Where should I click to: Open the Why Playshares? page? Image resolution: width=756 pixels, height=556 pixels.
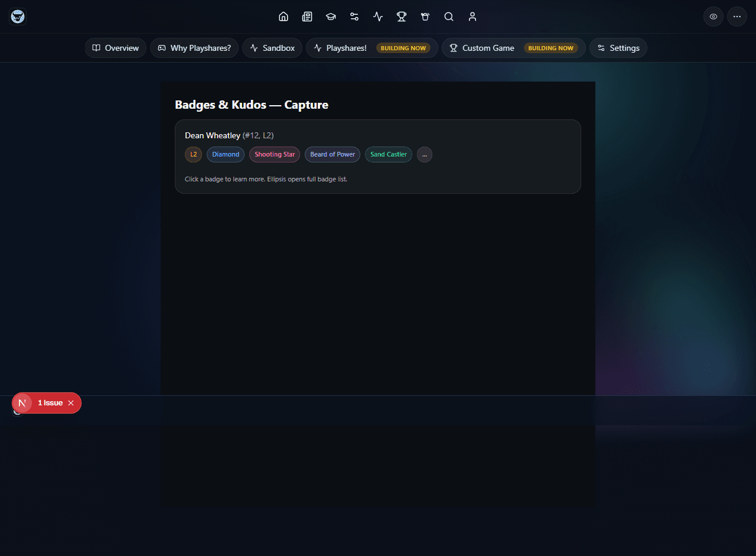194,48
